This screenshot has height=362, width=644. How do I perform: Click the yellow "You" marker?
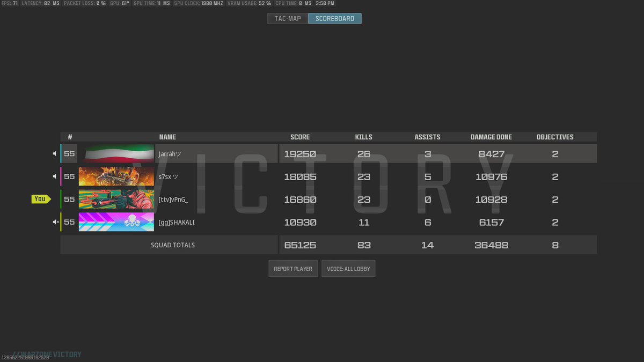(x=41, y=199)
